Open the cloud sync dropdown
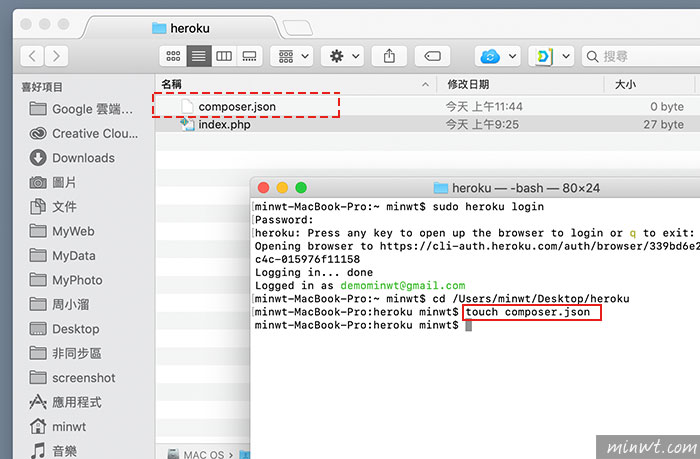 [x=498, y=56]
